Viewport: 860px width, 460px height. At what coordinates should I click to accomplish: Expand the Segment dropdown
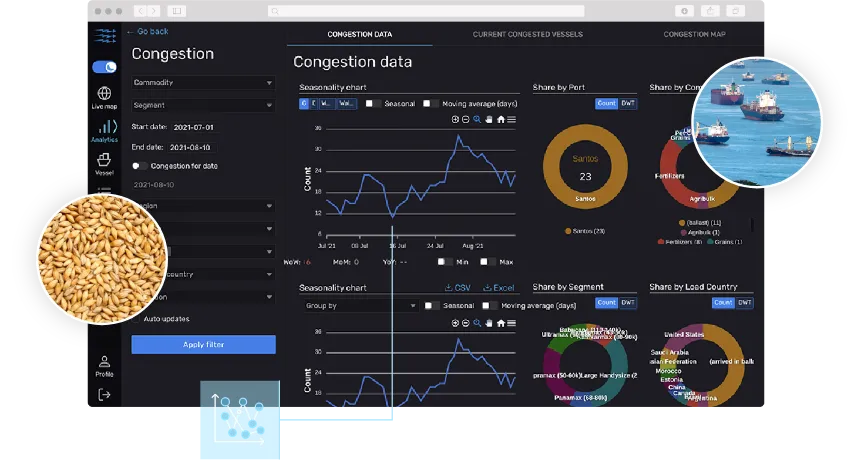click(x=203, y=105)
